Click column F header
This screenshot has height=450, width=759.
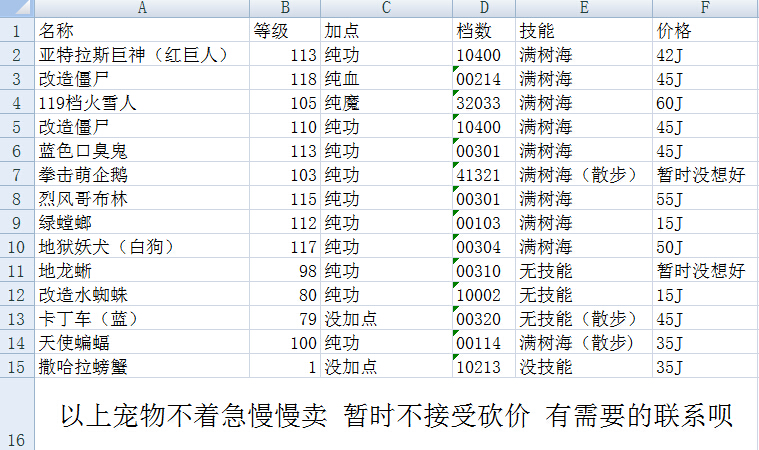704,8
